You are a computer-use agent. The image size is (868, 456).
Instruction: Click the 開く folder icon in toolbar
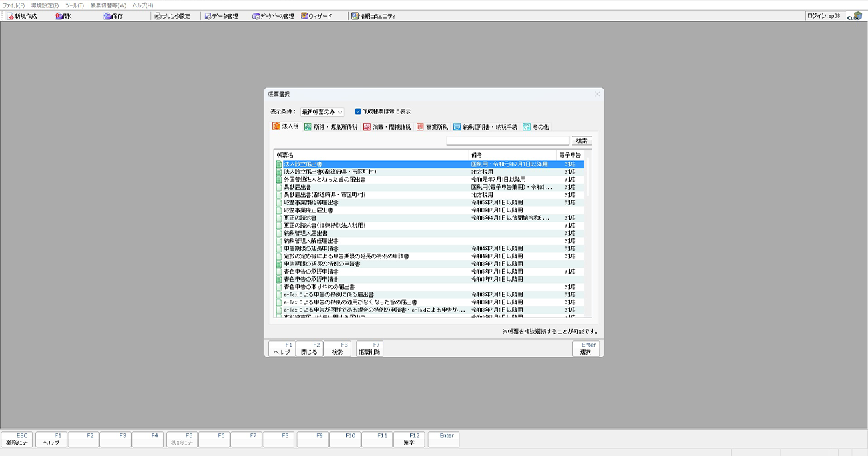click(64, 16)
